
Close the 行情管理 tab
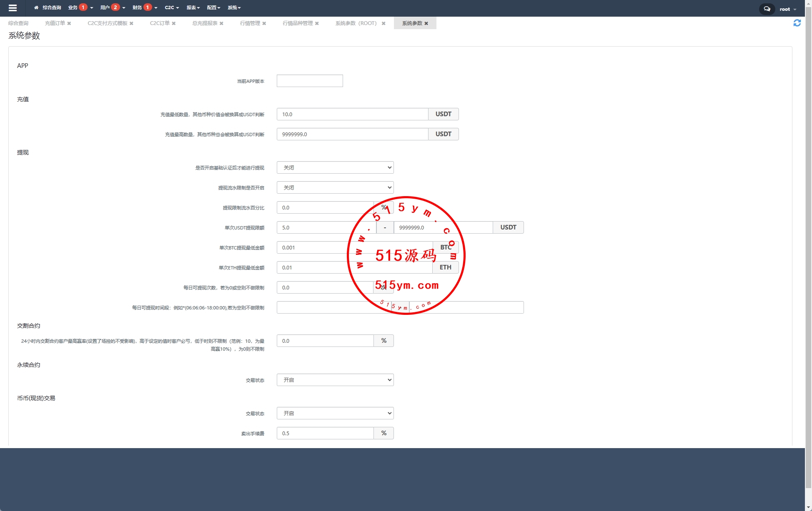coord(264,23)
